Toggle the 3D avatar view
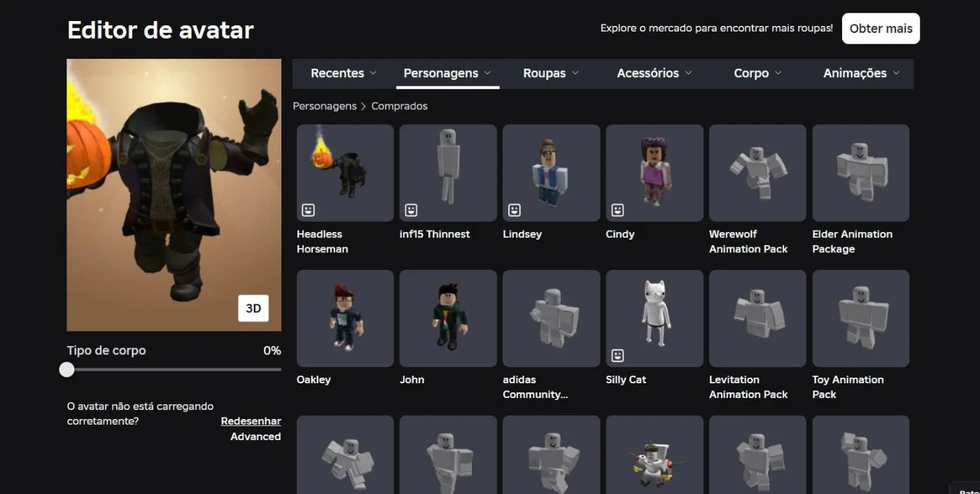Image resolution: width=980 pixels, height=494 pixels. pos(253,308)
